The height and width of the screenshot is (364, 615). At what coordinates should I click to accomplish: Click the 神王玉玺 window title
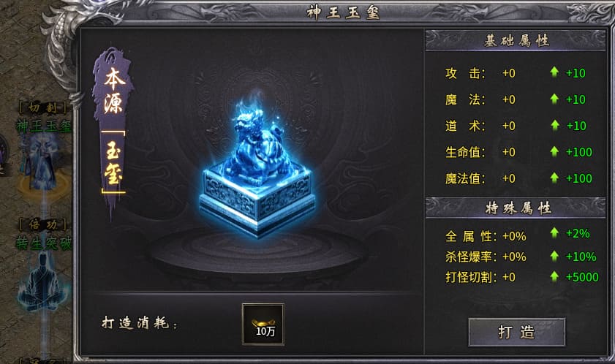(343, 12)
